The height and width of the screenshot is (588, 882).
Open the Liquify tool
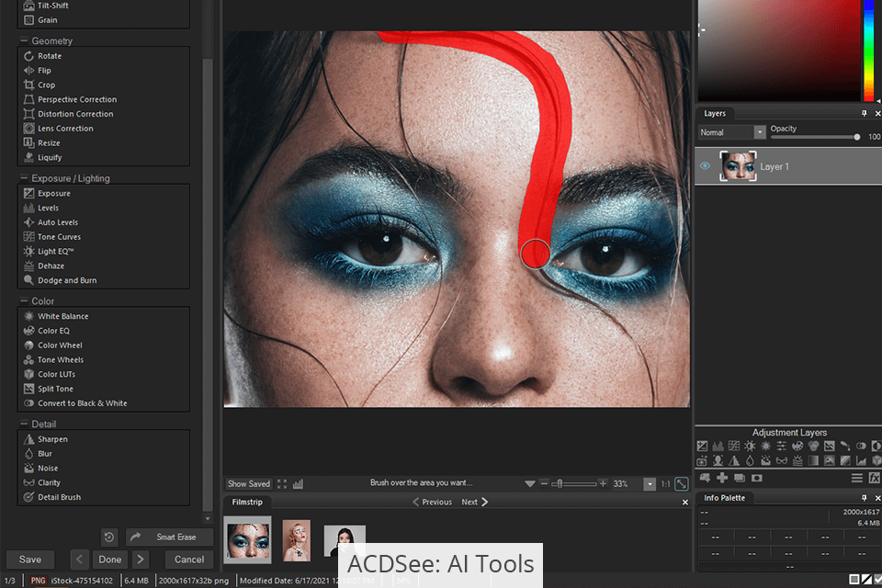(x=43, y=157)
